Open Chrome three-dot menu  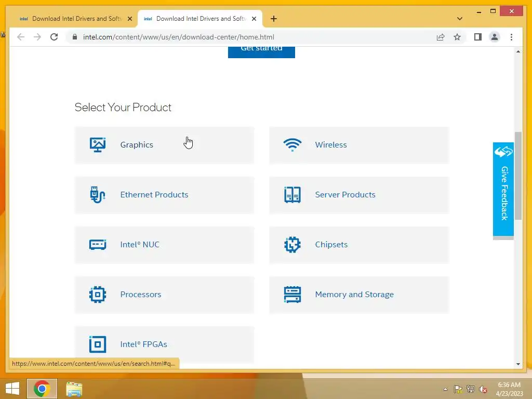511,37
